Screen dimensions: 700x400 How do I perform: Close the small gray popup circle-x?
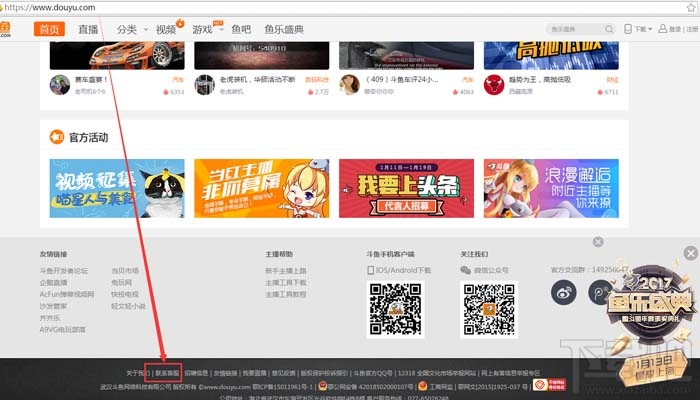point(598,242)
